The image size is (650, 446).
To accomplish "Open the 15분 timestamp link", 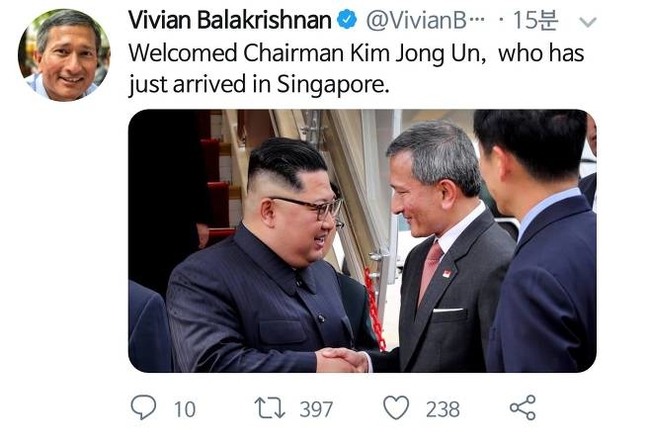I will pos(536,20).
